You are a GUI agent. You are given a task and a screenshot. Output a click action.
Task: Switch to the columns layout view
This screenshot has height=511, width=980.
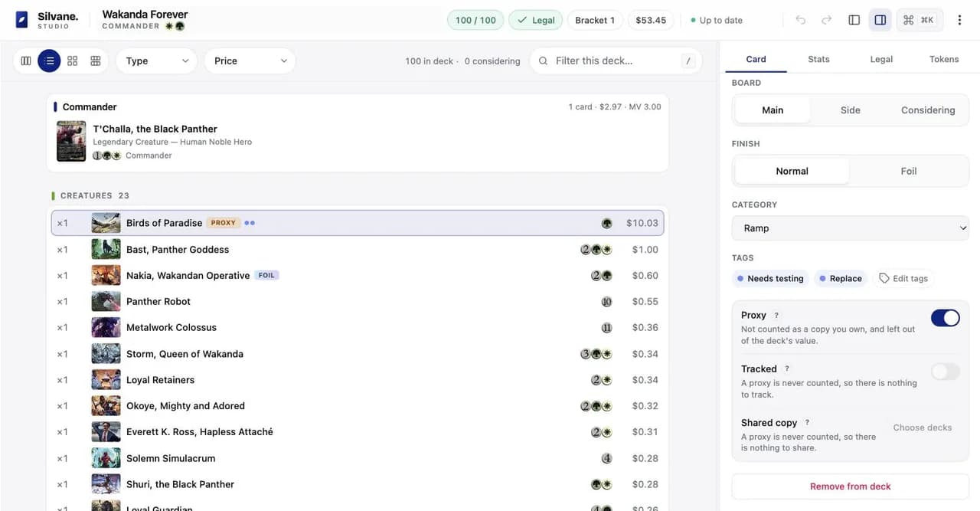click(26, 61)
